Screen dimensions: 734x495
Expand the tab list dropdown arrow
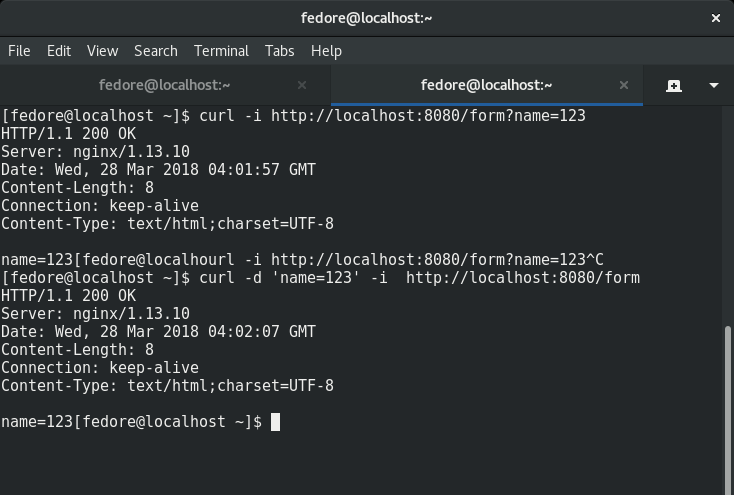click(714, 85)
